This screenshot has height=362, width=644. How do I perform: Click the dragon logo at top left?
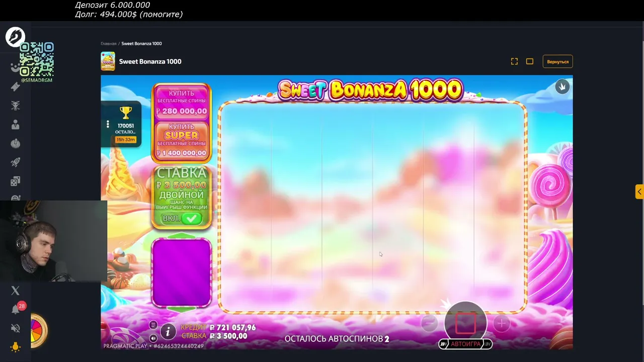(15, 37)
